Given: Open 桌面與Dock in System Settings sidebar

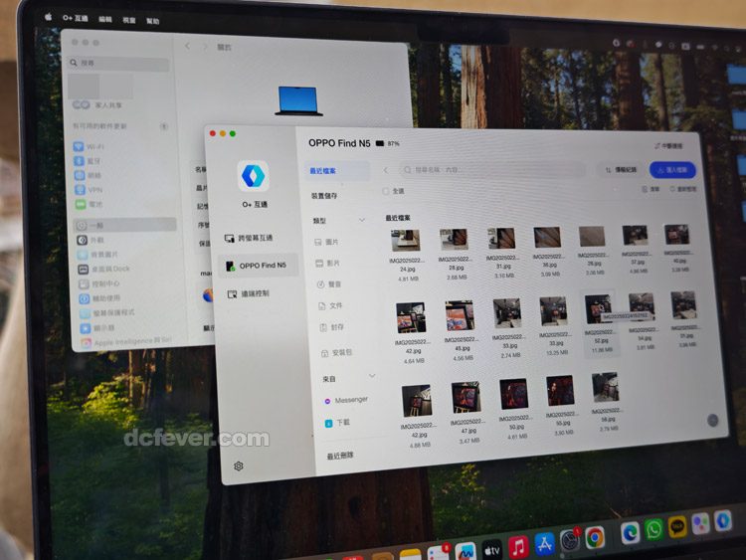Looking at the screenshot, I should [103, 269].
